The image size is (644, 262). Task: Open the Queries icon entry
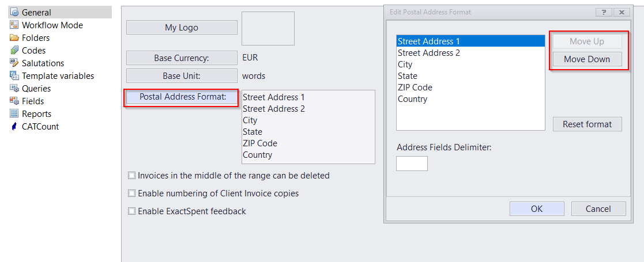pos(14,89)
